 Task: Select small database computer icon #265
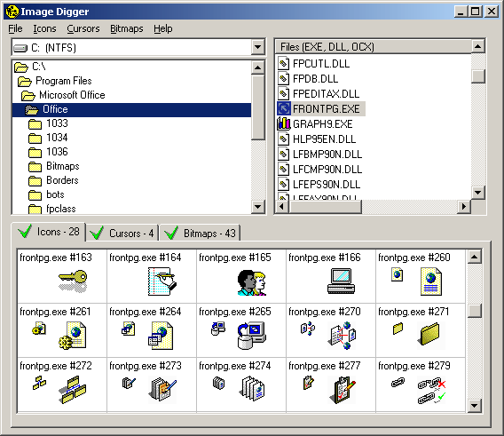(x=218, y=329)
